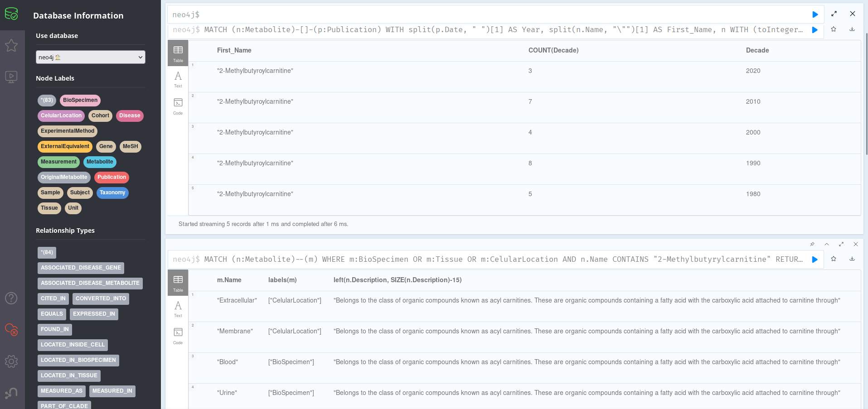Switch second result frame to Text view

pyautogui.click(x=178, y=309)
